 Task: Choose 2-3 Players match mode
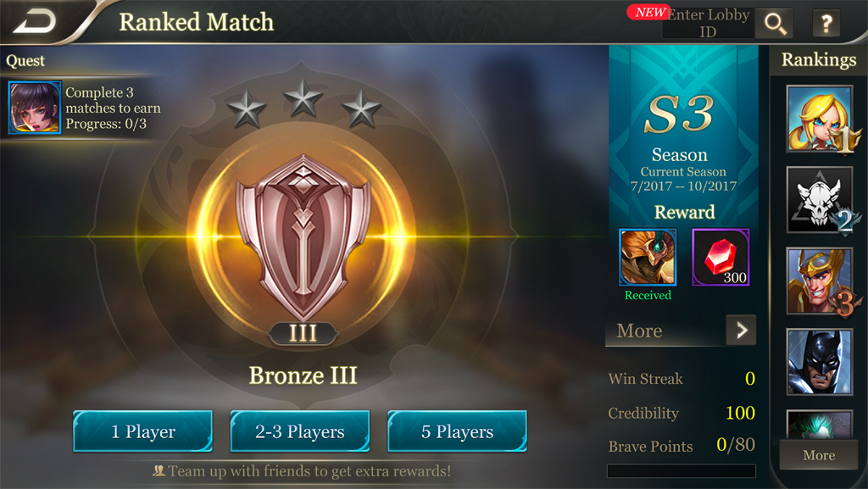click(300, 431)
